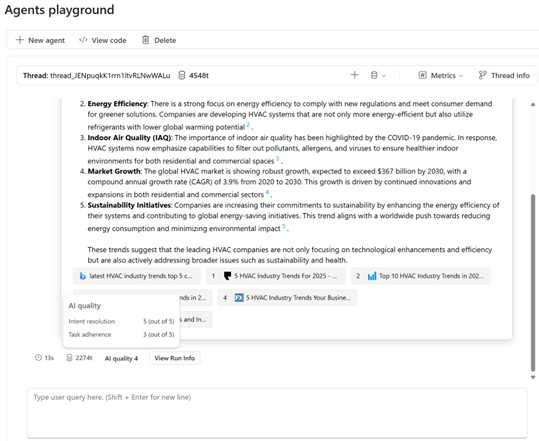
Task: Click the New agent plus icon
Action: (20, 40)
